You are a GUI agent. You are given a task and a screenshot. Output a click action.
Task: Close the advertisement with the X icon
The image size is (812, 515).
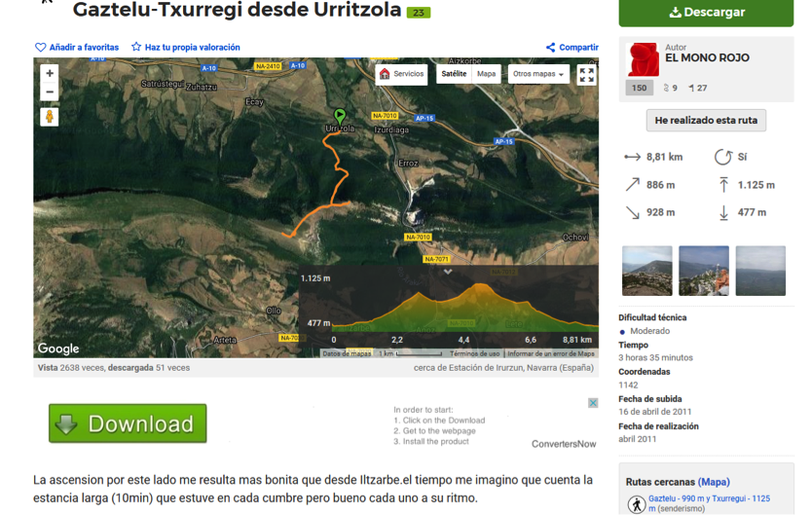pyautogui.click(x=592, y=403)
